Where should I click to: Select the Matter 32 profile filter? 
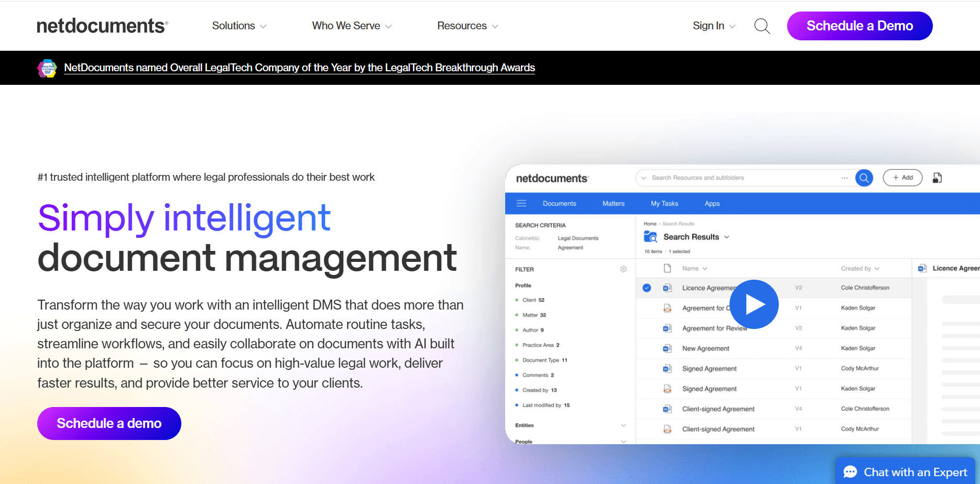click(x=534, y=315)
